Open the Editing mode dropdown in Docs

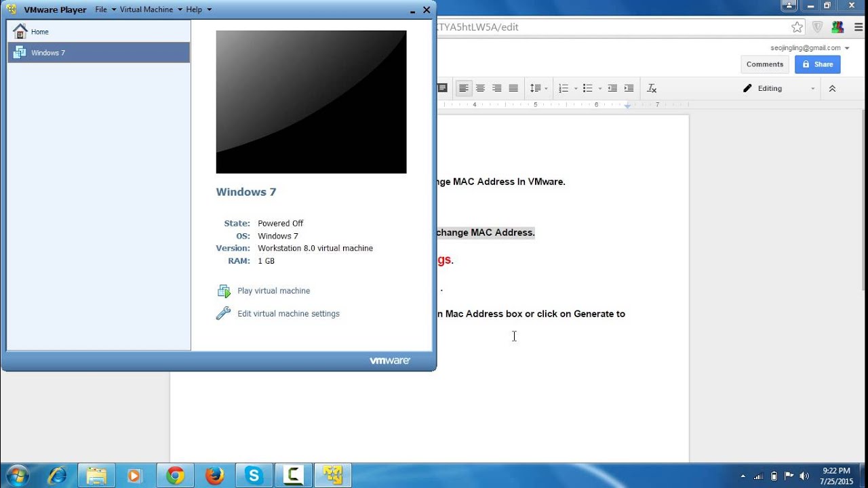coord(779,88)
